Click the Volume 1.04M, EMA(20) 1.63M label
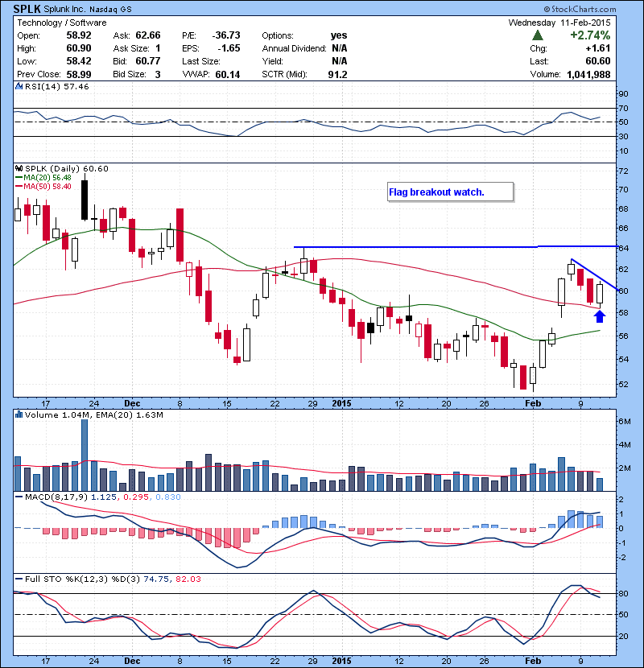The height and width of the screenshot is (668, 644). [93, 414]
